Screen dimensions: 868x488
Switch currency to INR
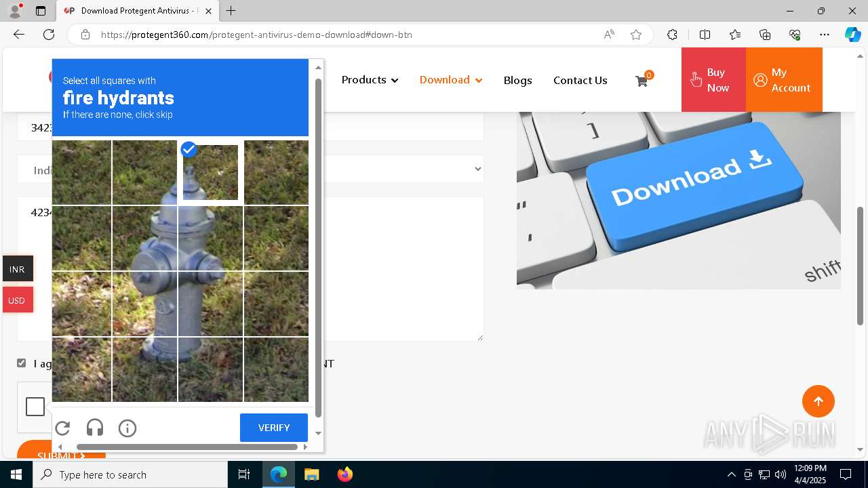pyautogui.click(x=18, y=269)
